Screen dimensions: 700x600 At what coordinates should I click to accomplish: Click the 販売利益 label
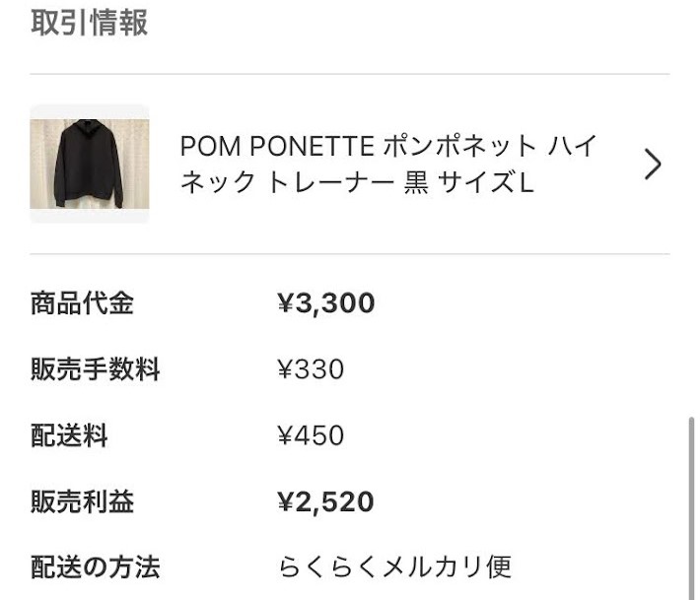82,501
